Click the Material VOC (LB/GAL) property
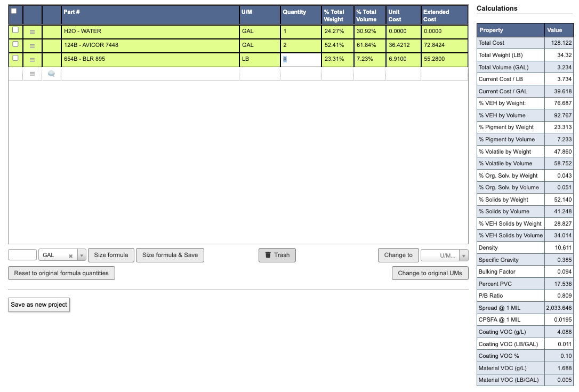579x392 pixels. click(508, 380)
